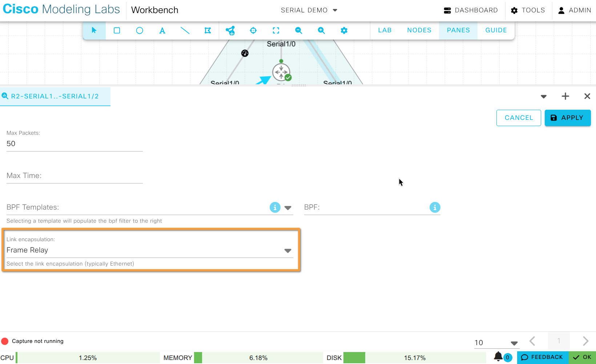Click the fit-to-screen toolbar icon
Viewport: 596px width, 364px height.
click(x=276, y=31)
